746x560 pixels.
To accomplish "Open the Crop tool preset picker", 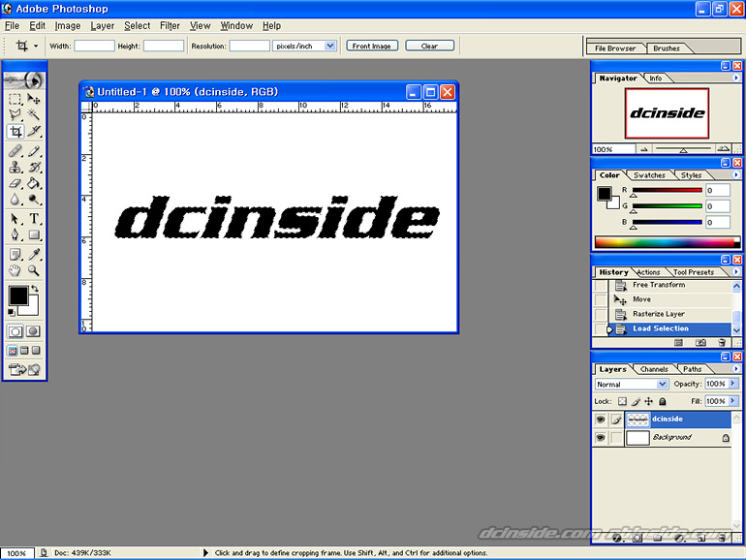I will tap(36, 47).
